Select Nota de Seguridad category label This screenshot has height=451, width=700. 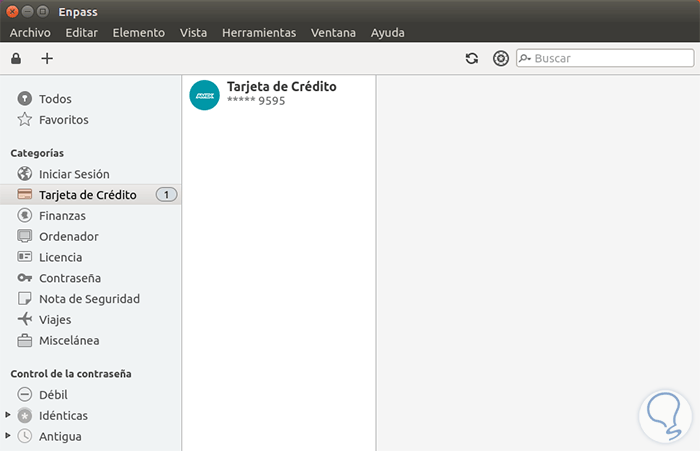[x=89, y=299]
